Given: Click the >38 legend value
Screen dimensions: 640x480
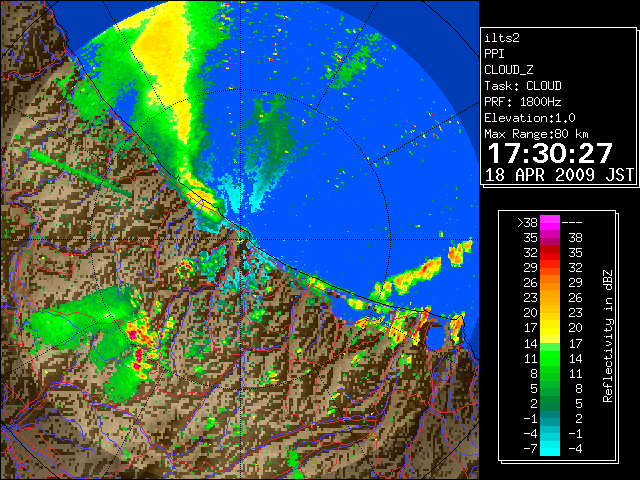Looking at the screenshot, I should 527,223.
